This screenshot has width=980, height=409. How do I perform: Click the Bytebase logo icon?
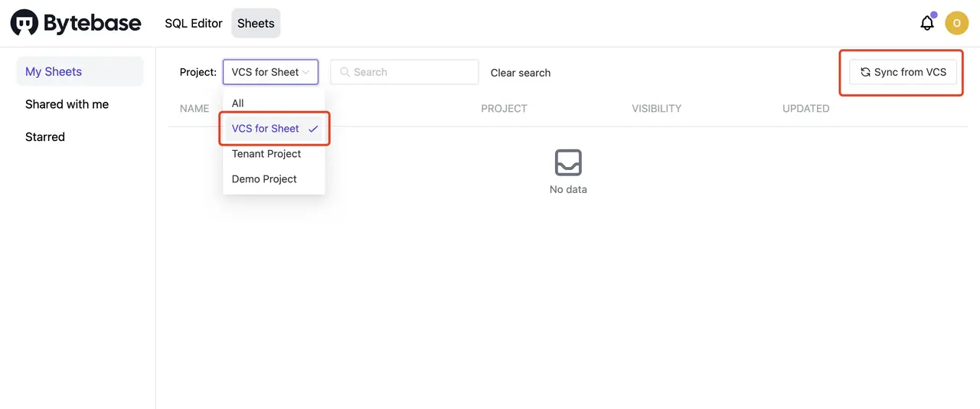click(24, 23)
